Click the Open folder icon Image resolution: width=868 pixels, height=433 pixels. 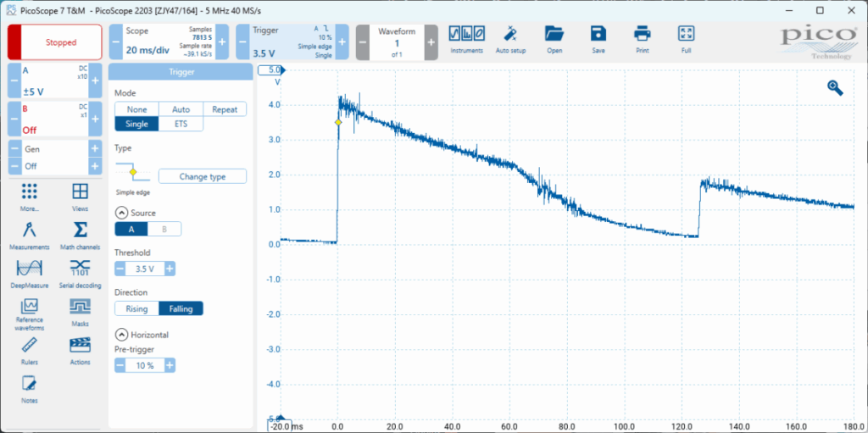pyautogui.click(x=554, y=34)
